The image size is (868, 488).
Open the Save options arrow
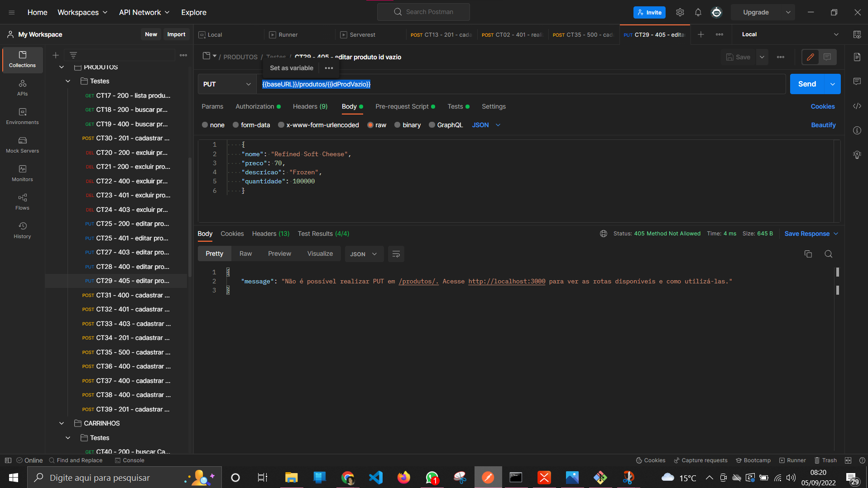762,57
